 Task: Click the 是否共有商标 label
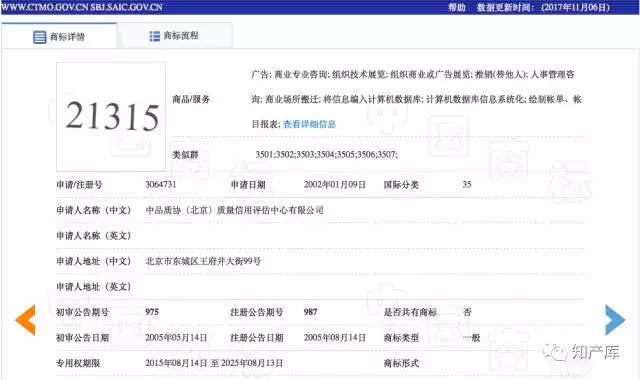pos(410,312)
